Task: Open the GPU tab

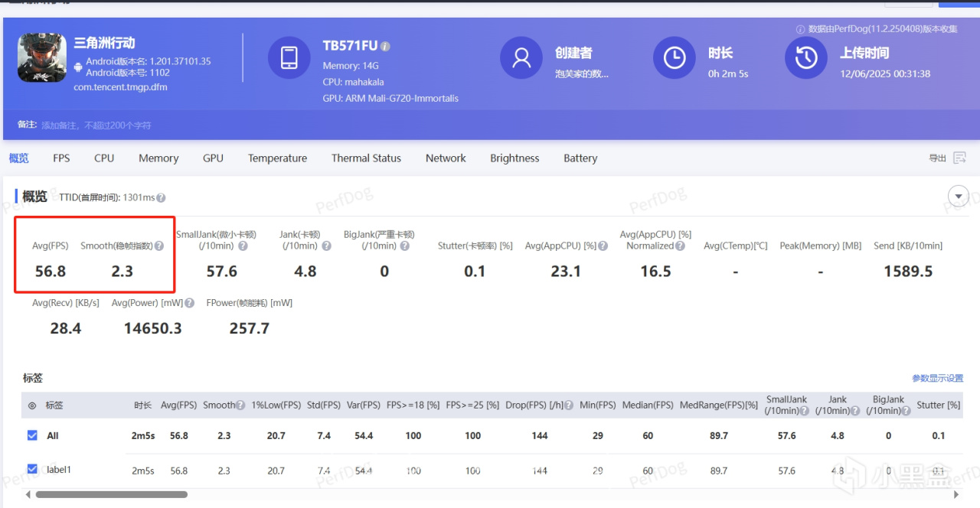Action: click(x=213, y=158)
